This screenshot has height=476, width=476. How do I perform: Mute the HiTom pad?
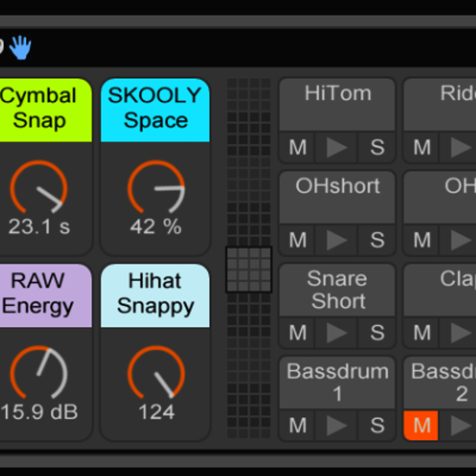pyautogui.click(x=297, y=147)
